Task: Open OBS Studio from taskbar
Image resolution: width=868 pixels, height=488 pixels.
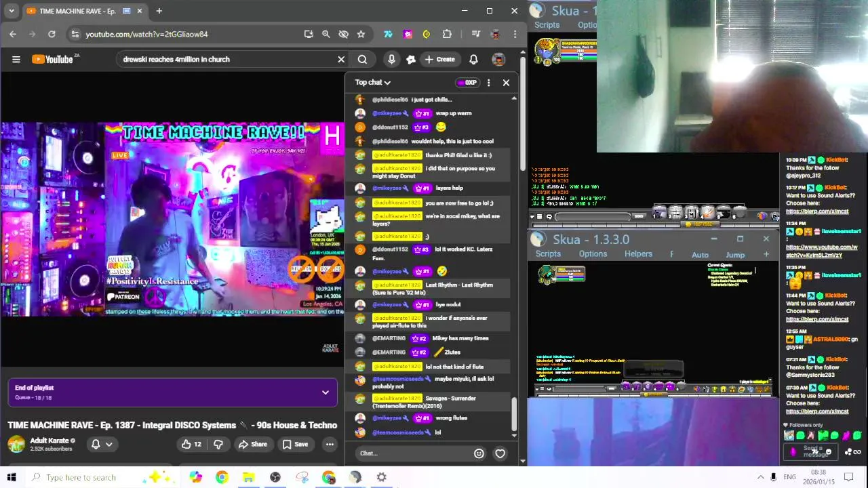Action: [x=275, y=477]
